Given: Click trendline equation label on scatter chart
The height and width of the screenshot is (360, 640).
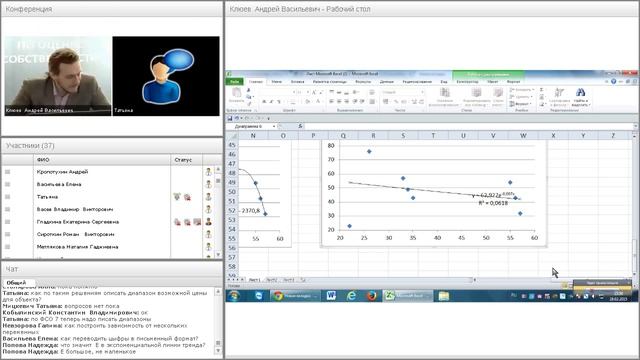Looking at the screenshot, I should coord(493,195).
